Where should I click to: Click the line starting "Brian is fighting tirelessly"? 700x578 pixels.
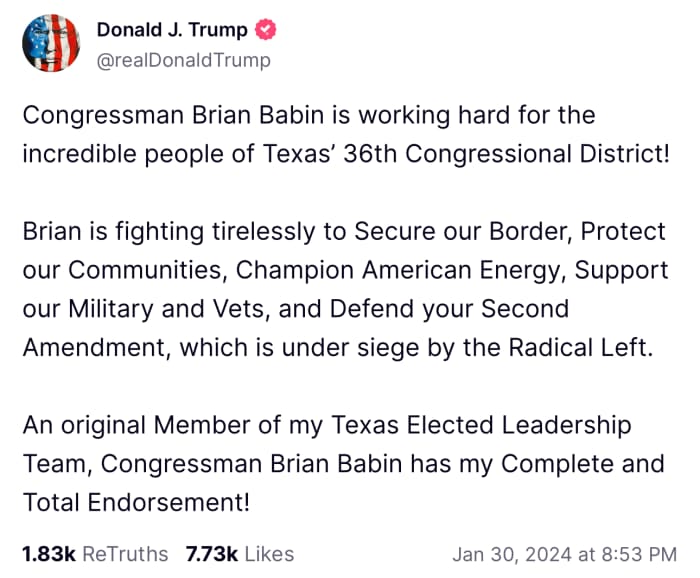point(344,232)
